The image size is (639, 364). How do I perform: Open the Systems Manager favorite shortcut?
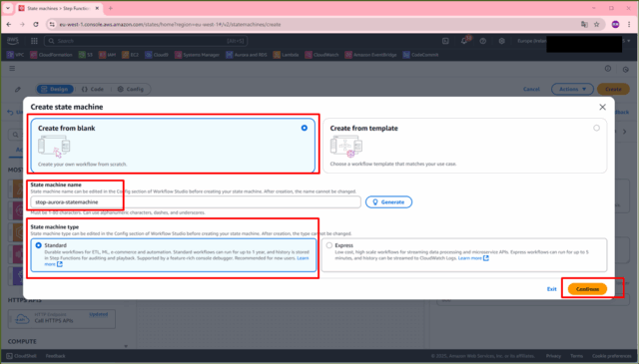tap(198, 55)
